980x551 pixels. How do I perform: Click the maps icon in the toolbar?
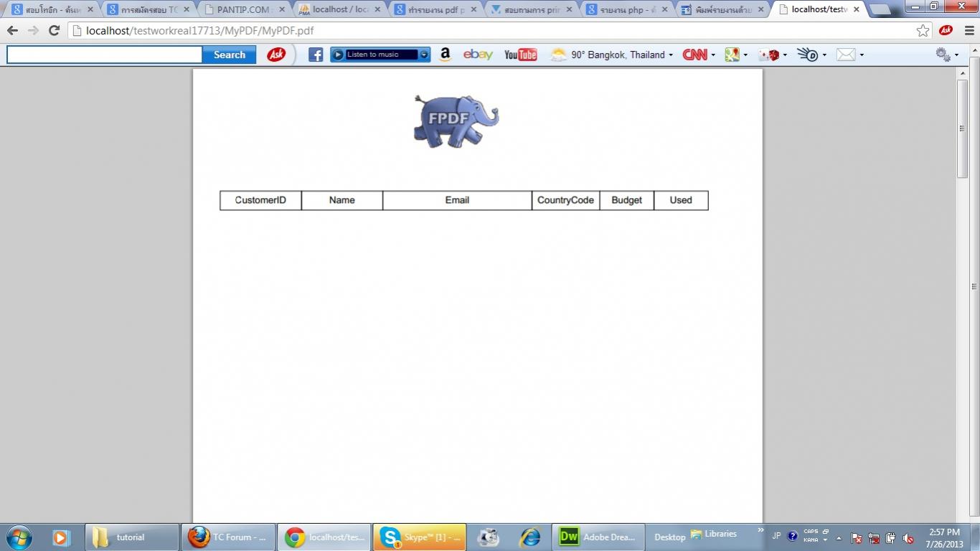(x=732, y=55)
